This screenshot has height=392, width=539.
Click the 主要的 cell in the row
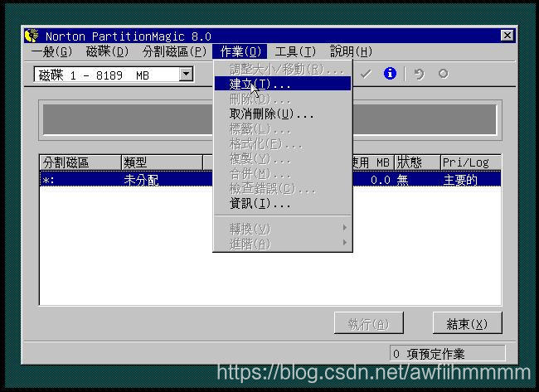coord(460,180)
